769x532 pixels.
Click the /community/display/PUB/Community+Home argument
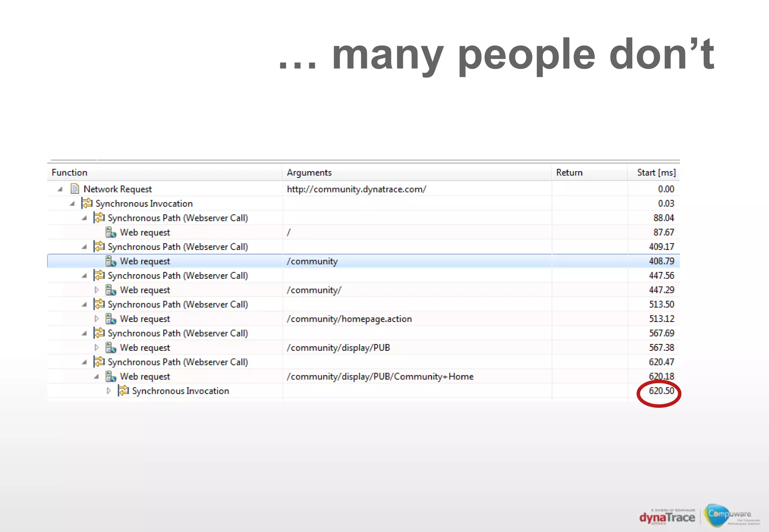coord(380,376)
